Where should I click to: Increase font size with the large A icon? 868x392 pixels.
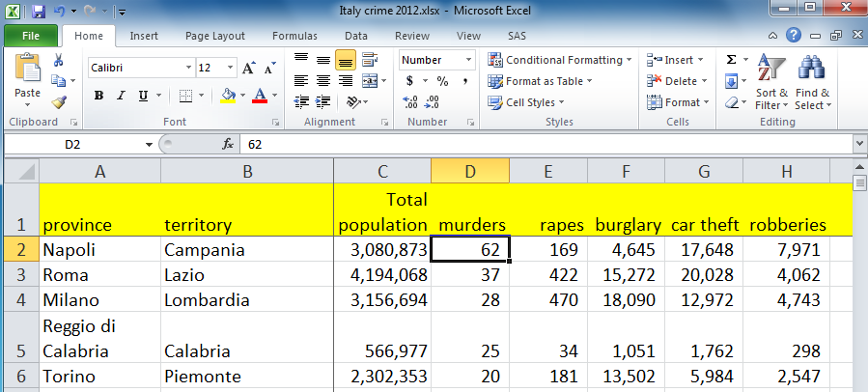pos(248,68)
